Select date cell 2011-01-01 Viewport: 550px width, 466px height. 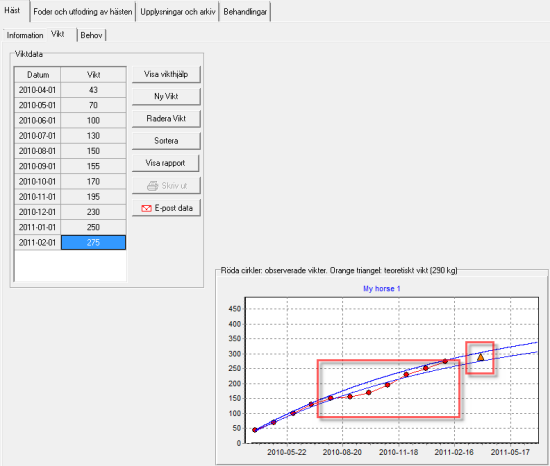tap(38, 227)
